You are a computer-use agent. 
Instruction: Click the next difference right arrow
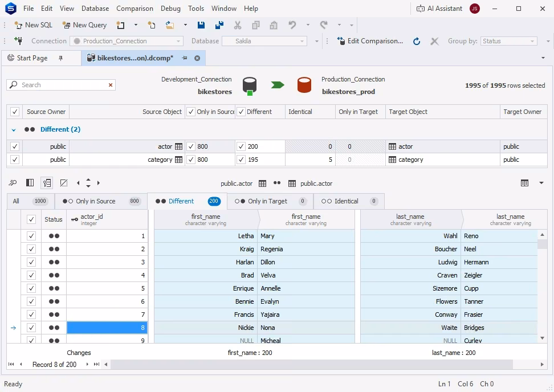pos(99,183)
